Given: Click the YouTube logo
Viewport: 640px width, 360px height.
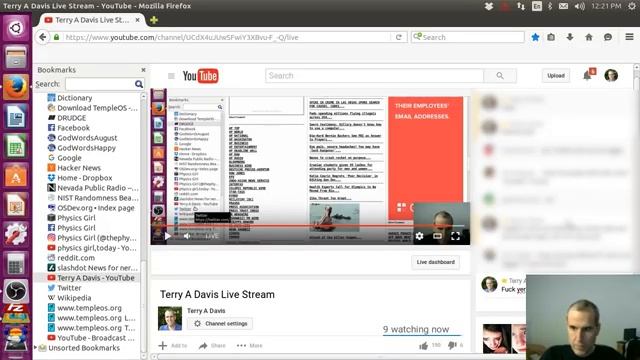Looking at the screenshot, I should tap(200, 76).
